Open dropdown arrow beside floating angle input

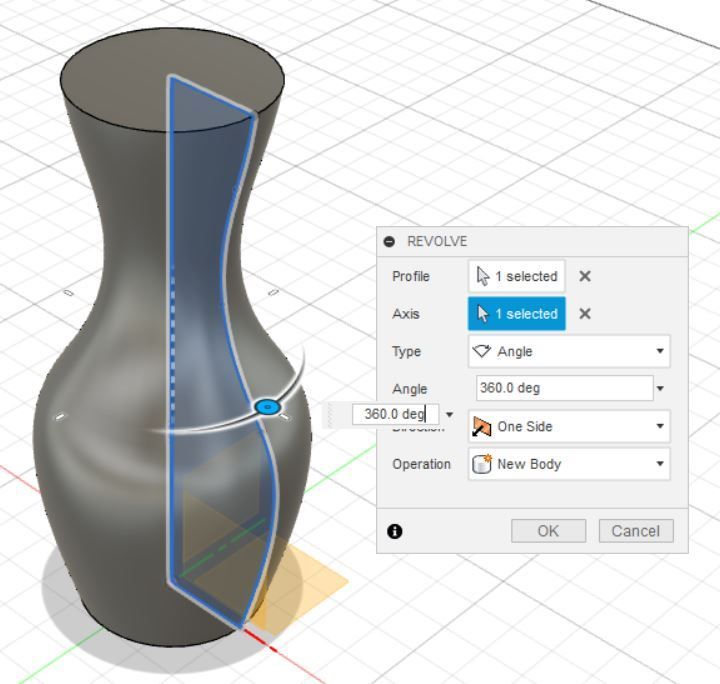click(x=450, y=415)
